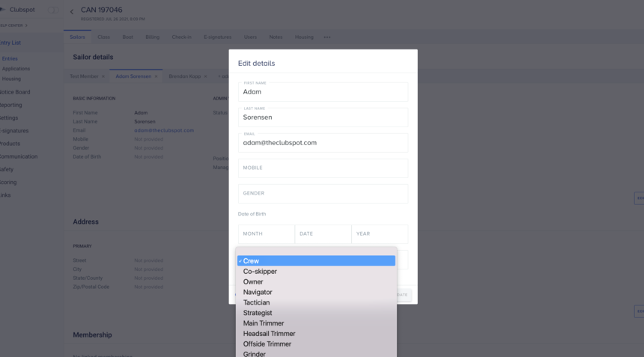
Task: Switch to the Billing tab
Action: click(152, 37)
